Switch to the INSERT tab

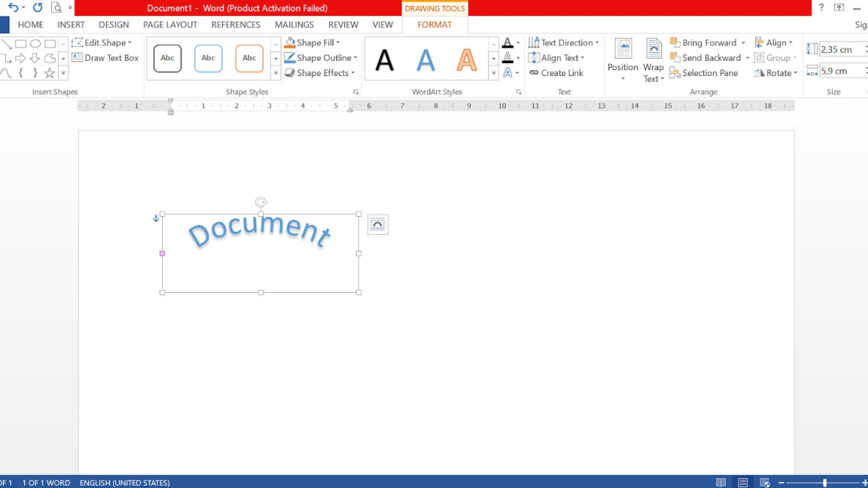(71, 25)
